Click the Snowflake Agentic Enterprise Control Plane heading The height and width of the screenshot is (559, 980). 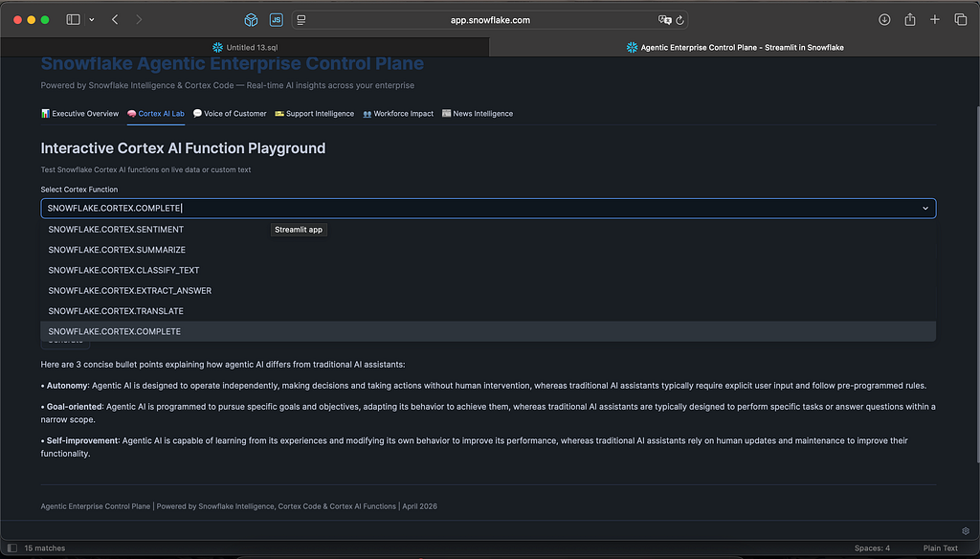click(232, 64)
